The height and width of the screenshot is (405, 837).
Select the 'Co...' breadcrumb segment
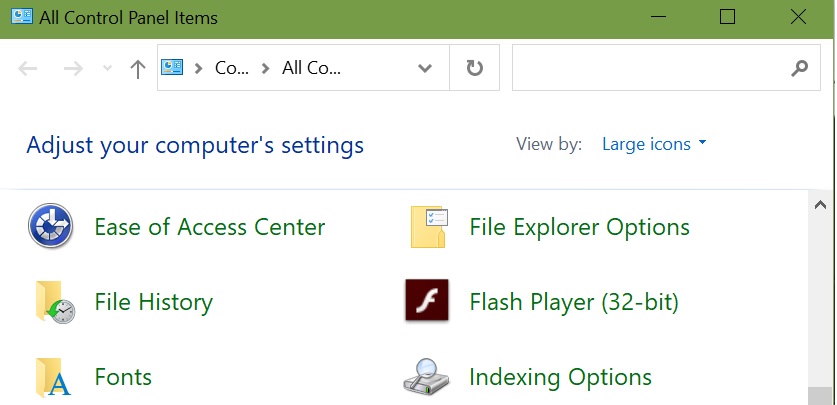(x=232, y=68)
